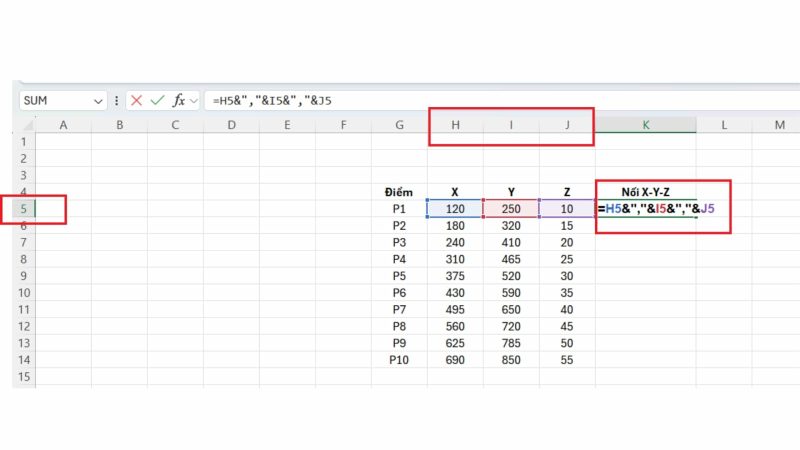This screenshot has height=450, width=800.
Task: Select row 11 header
Action: [23, 310]
